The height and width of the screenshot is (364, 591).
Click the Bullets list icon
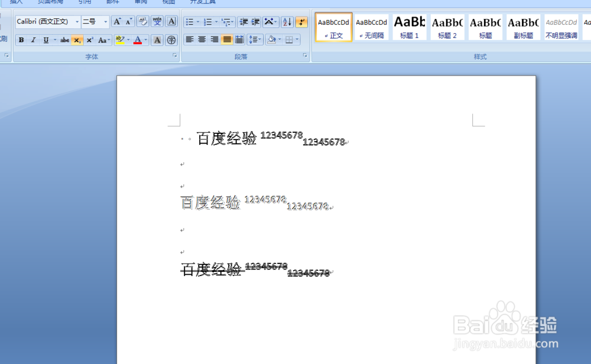[190, 22]
